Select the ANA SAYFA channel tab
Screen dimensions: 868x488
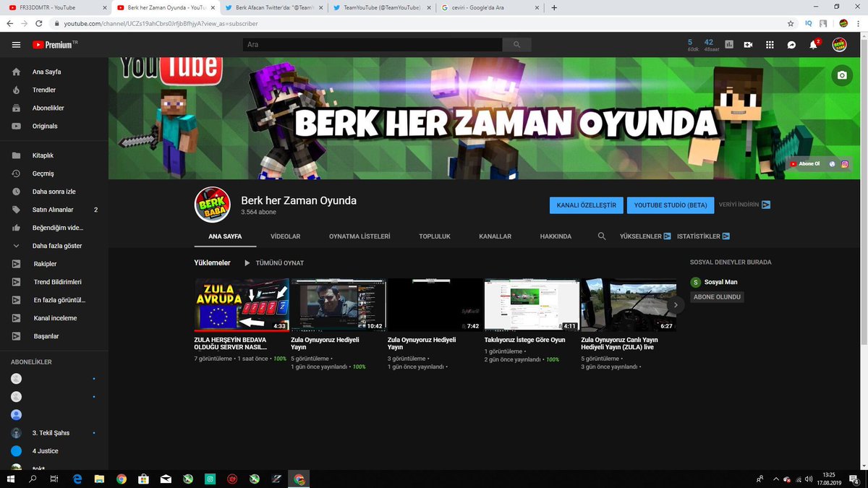point(225,236)
